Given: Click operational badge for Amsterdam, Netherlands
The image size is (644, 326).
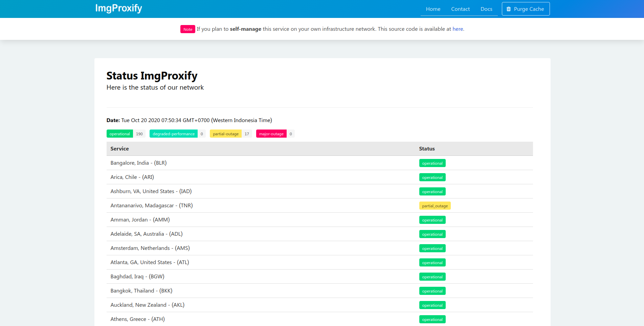Looking at the screenshot, I should click(432, 249).
